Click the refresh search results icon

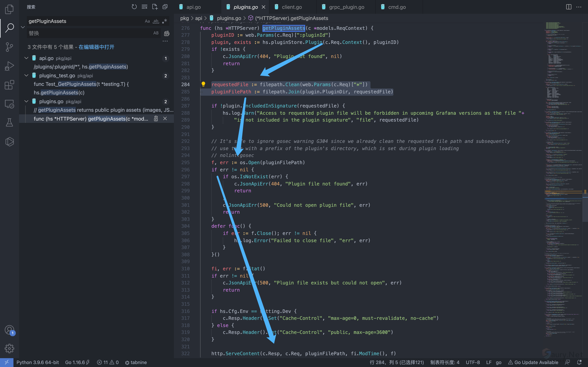(134, 7)
